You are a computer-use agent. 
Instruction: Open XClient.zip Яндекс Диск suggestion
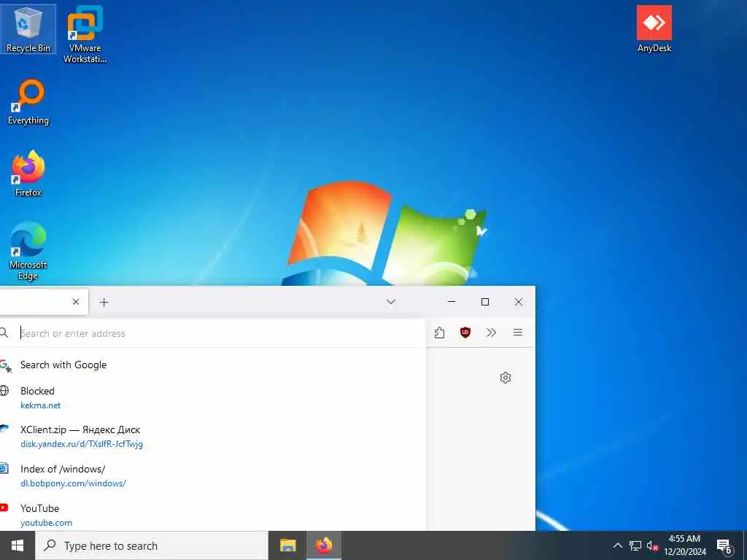pos(212,437)
